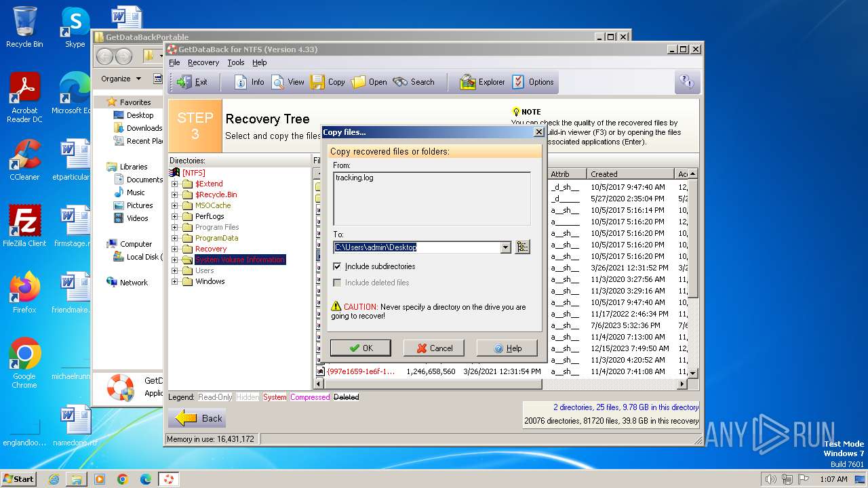Click the taskbar clock showing 1:07 AM
This screenshot has width=868, height=488.
tap(833, 479)
